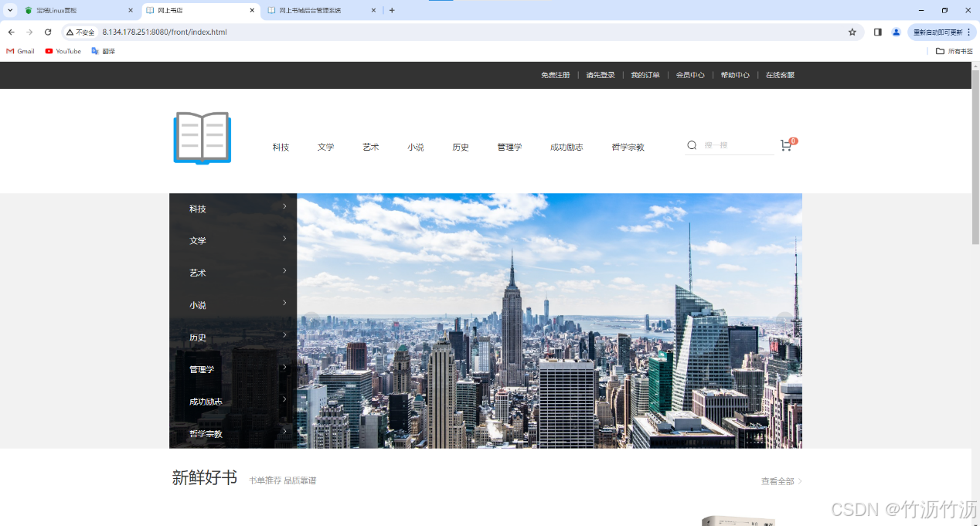Select 文学 in top navigation
The height and width of the screenshot is (526, 980).
point(325,147)
